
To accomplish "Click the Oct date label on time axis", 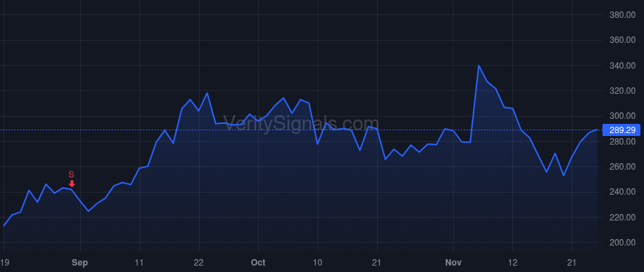I will pyautogui.click(x=258, y=263).
